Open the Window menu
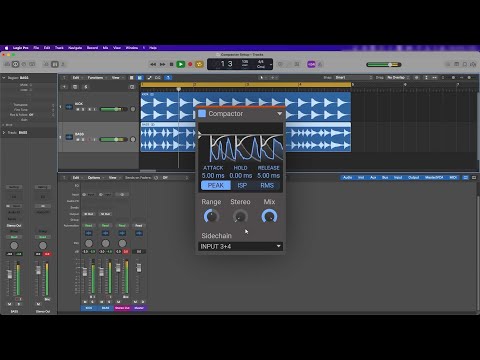 [x=132, y=48]
